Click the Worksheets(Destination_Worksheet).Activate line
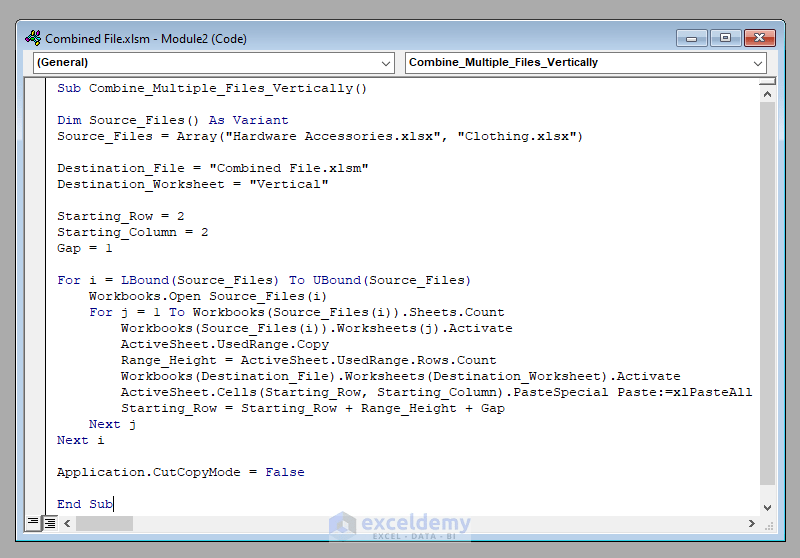 401,376
